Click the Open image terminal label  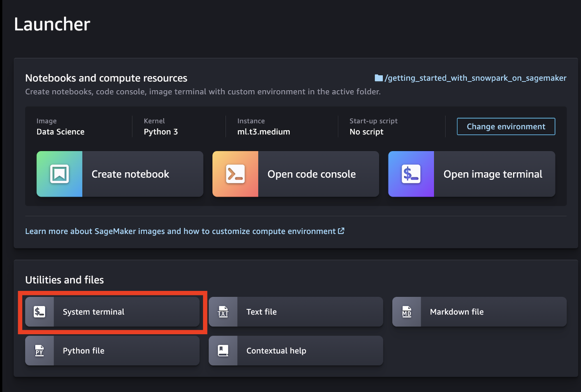(493, 174)
